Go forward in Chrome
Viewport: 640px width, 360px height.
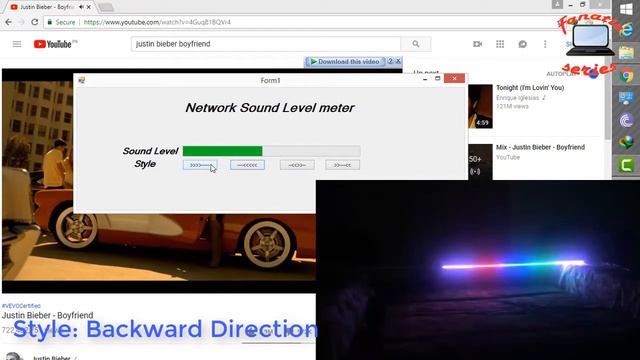(22, 22)
